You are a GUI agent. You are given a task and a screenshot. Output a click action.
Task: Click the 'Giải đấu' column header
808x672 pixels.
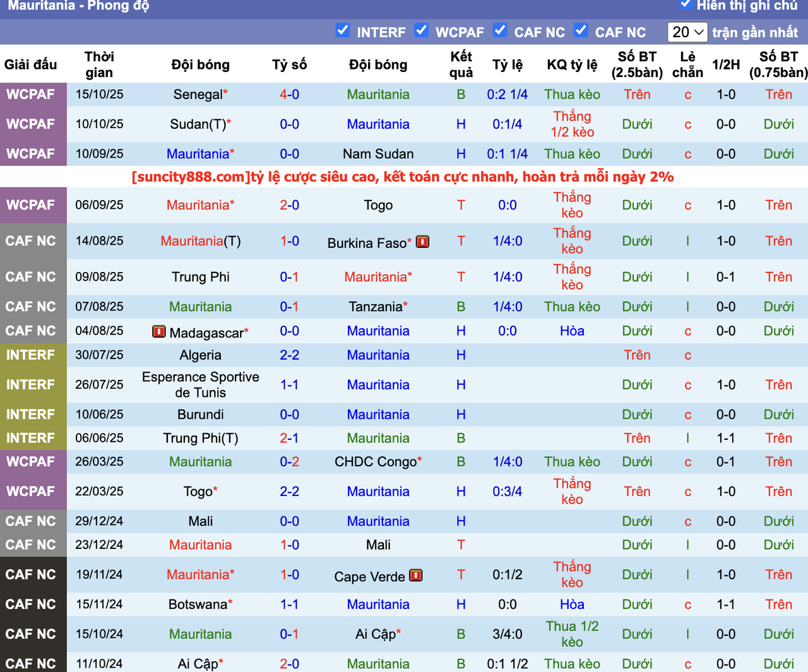(x=30, y=64)
